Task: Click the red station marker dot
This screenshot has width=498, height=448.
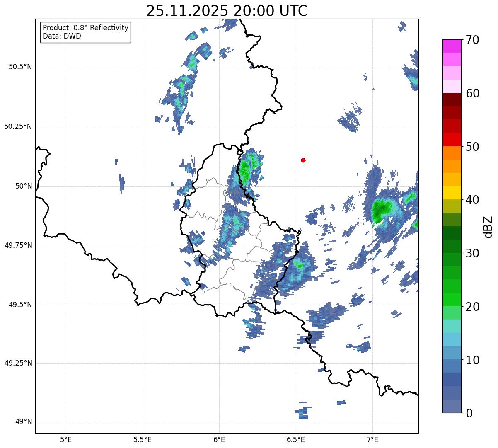Action: coord(303,160)
